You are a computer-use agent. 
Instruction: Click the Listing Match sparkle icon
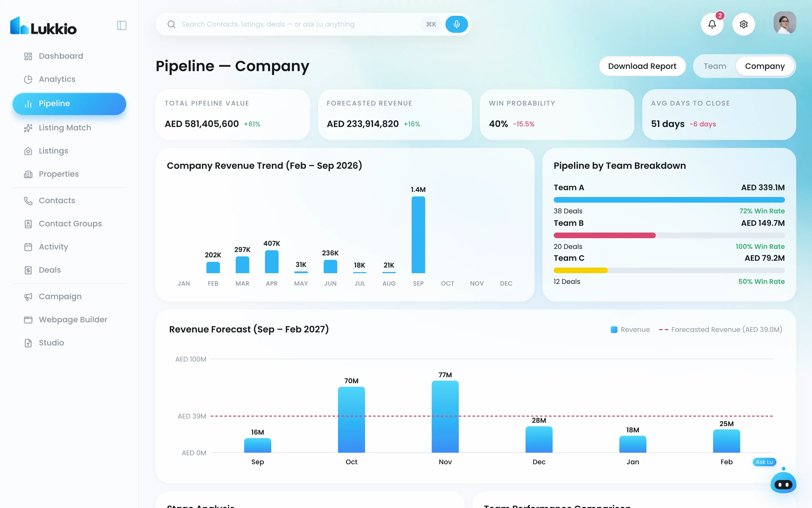tap(28, 128)
